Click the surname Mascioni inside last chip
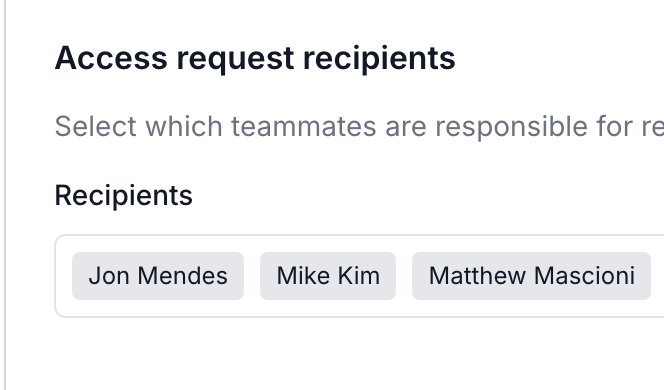 point(584,276)
